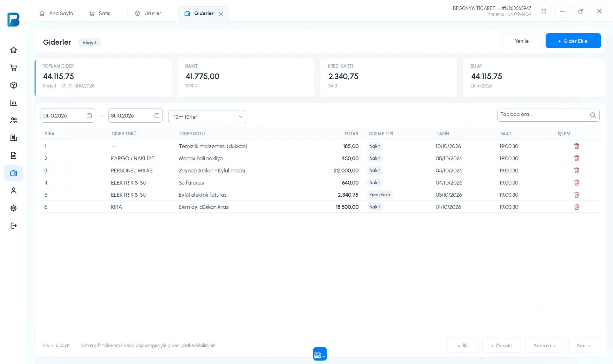Select the Kredi Kartı payment type badge

[380, 195]
